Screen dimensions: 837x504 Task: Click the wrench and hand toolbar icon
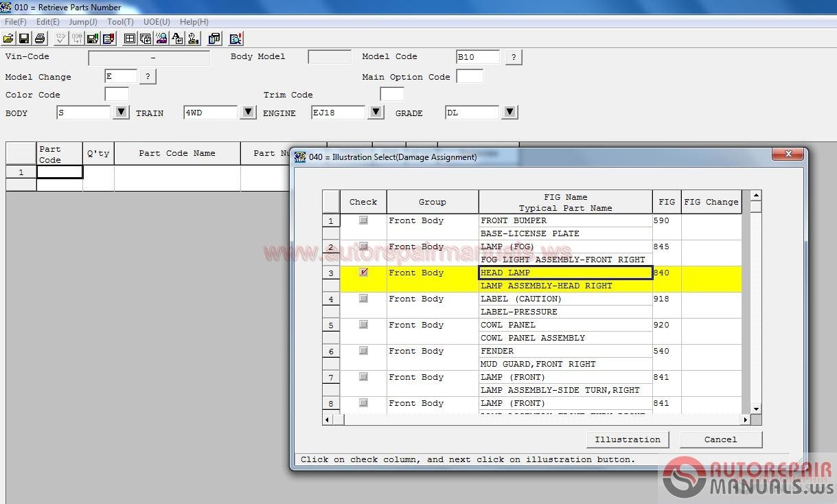tap(193, 38)
